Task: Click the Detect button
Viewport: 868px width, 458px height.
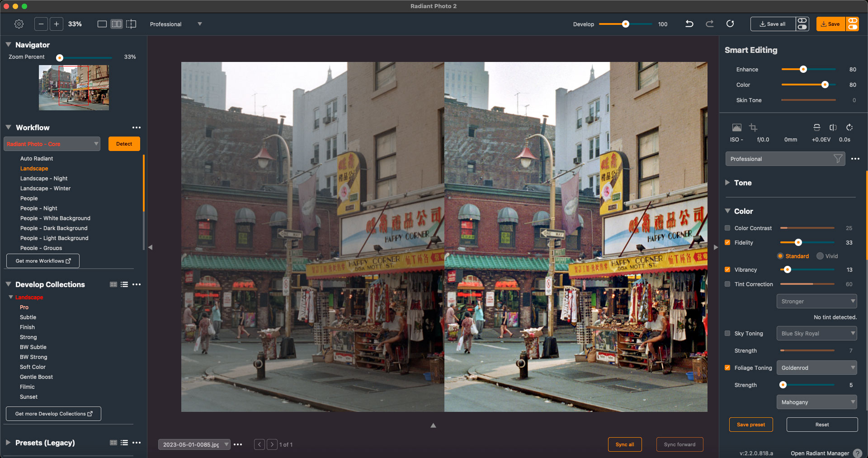Action: click(124, 144)
